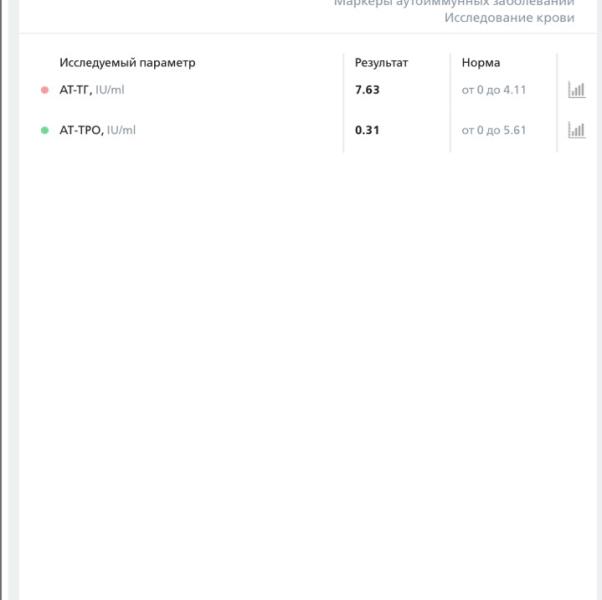Click the norm range 'от 0 до 5.61'
The width and height of the screenshot is (602, 600).
coord(493,130)
